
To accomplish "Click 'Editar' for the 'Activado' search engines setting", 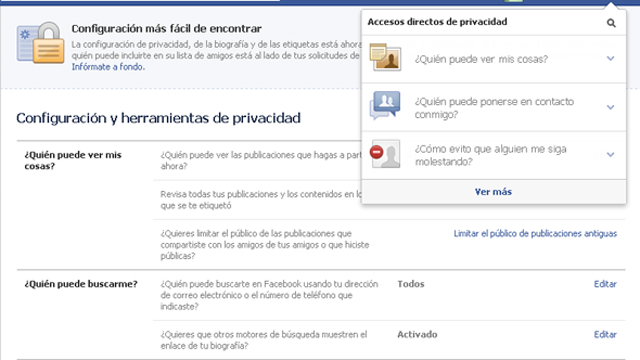I will tap(605, 335).
